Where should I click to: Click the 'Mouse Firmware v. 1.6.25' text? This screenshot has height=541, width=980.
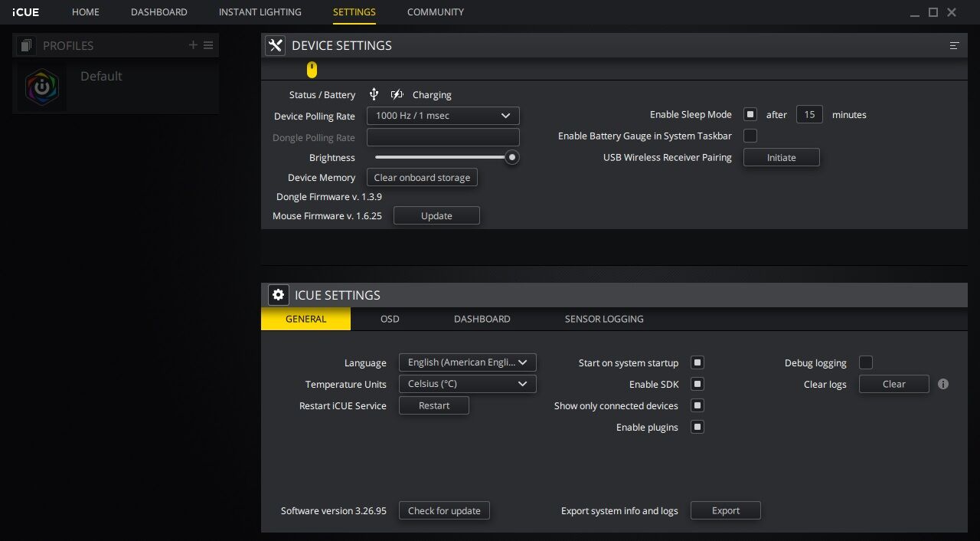click(x=327, y=216)
